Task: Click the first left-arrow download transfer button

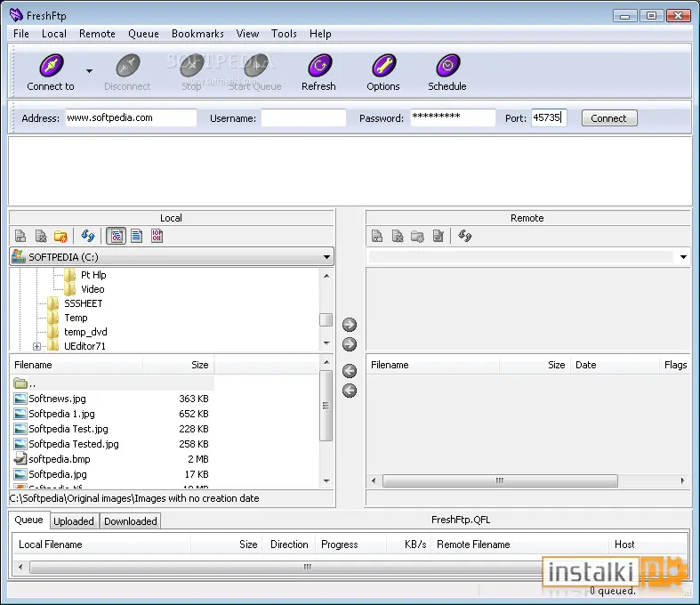Action: pos(349,371)
